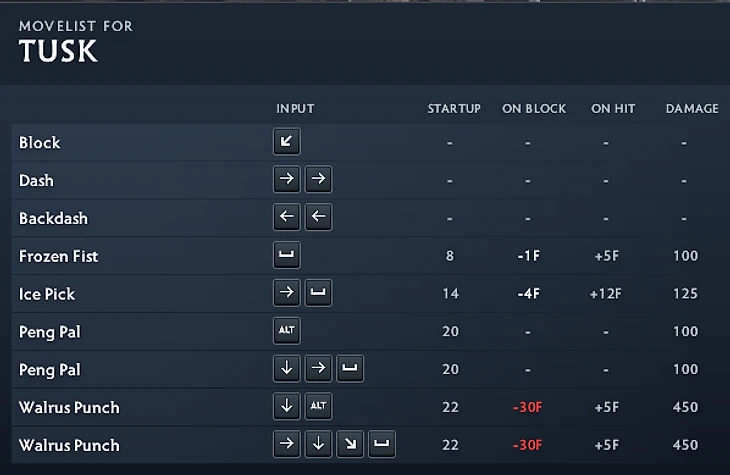This screenshot has height=475, width=730.
Task: Click the red -30F value in first Walrus Punch row
Action: 527,407
